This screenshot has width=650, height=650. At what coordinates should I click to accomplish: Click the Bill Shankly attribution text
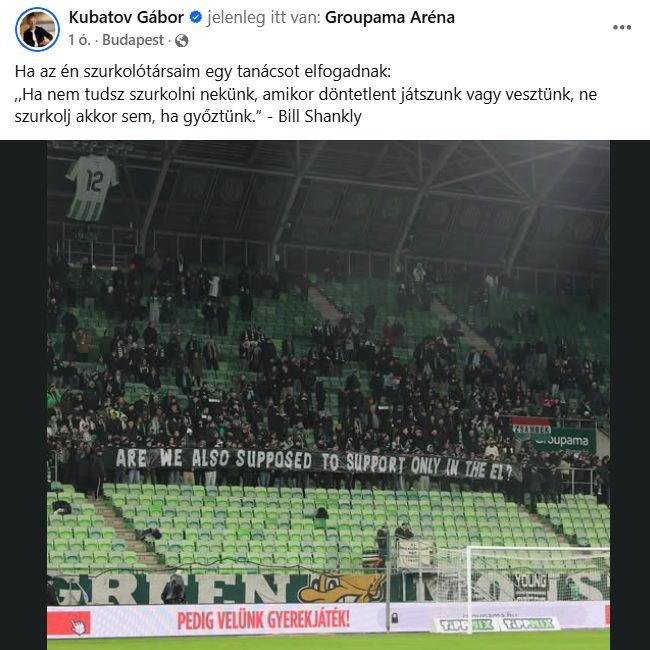point(320,116)
